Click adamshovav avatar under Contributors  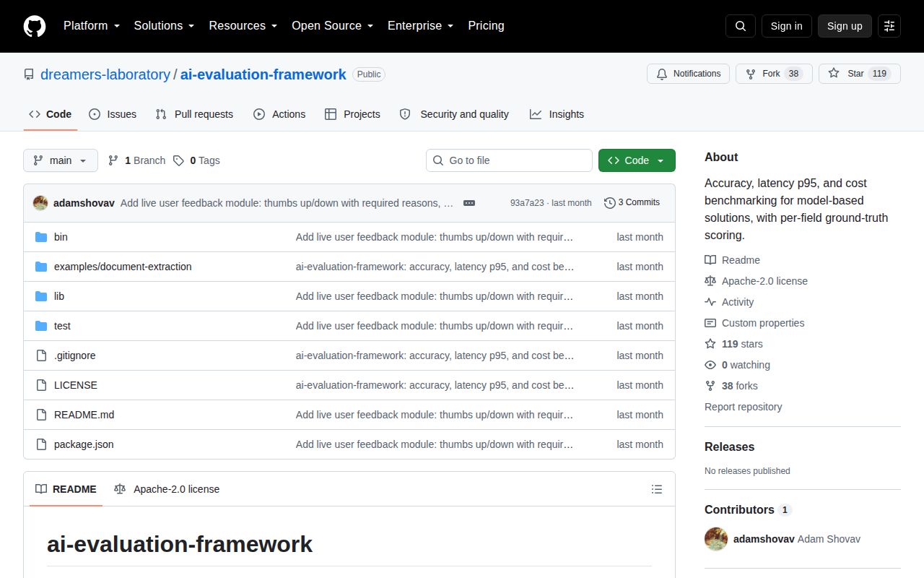(716, 539)
